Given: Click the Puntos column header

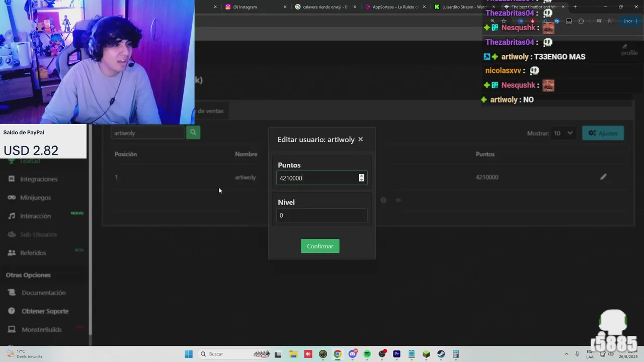Looking at the screenshot, I should pos(485,154).
